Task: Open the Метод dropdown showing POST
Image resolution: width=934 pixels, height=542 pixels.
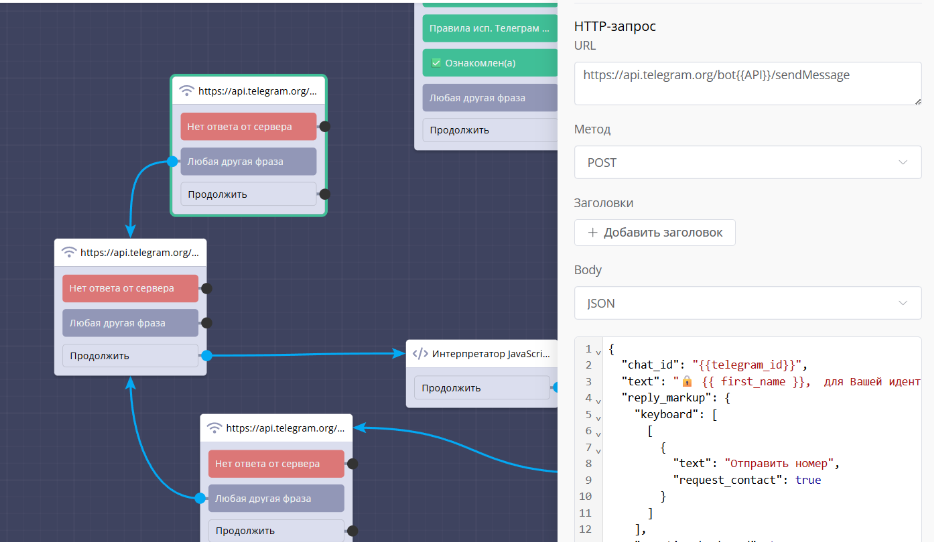Action: click(x=747, y=162)
